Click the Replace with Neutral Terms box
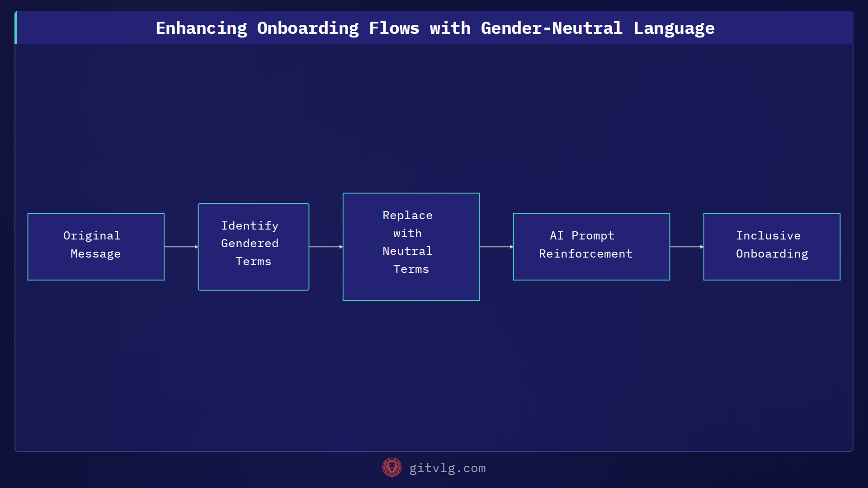This screenshot has height=488, width=868. (411, 247)
